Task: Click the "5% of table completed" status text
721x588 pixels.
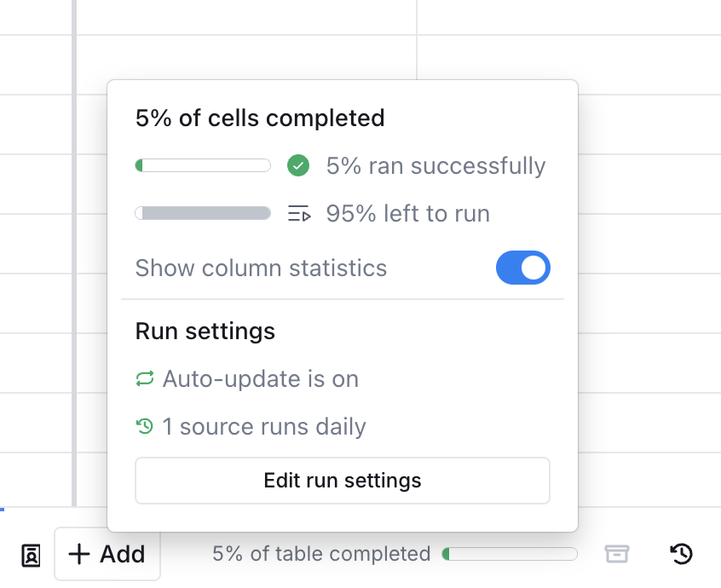Action: click(x=321, y=554)
